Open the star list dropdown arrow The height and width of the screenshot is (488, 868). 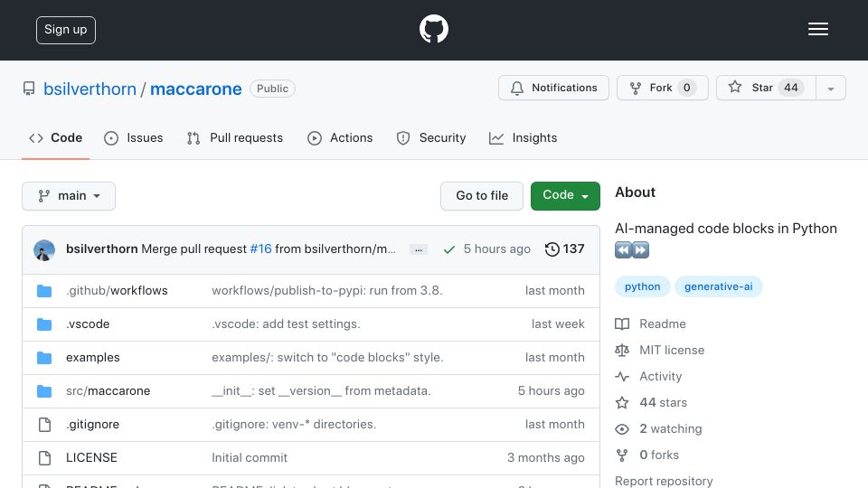pos(830,88)
